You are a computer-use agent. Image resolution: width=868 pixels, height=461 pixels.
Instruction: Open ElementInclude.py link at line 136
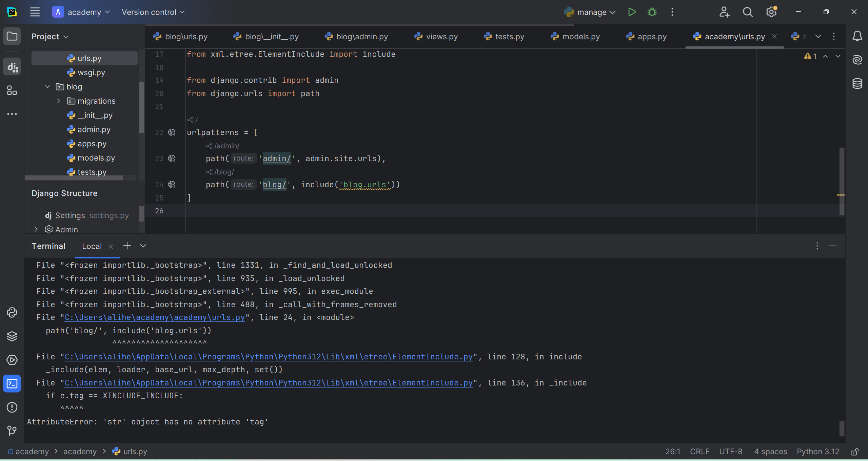269,383
